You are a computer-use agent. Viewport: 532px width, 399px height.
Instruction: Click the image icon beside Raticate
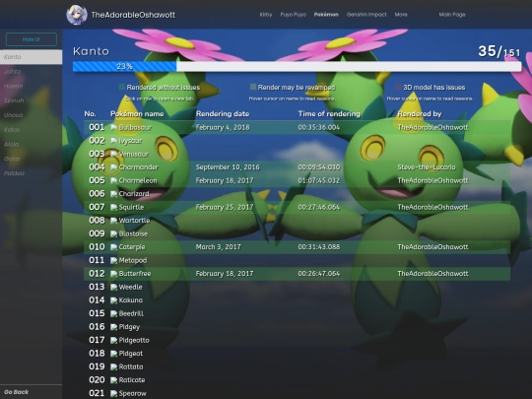click(113, 380)
